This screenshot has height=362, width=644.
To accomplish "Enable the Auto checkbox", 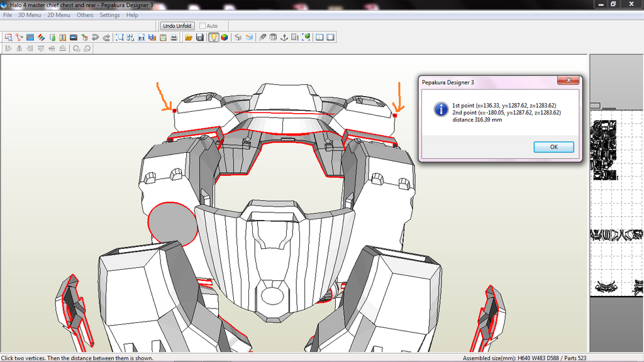I will 203,26.
